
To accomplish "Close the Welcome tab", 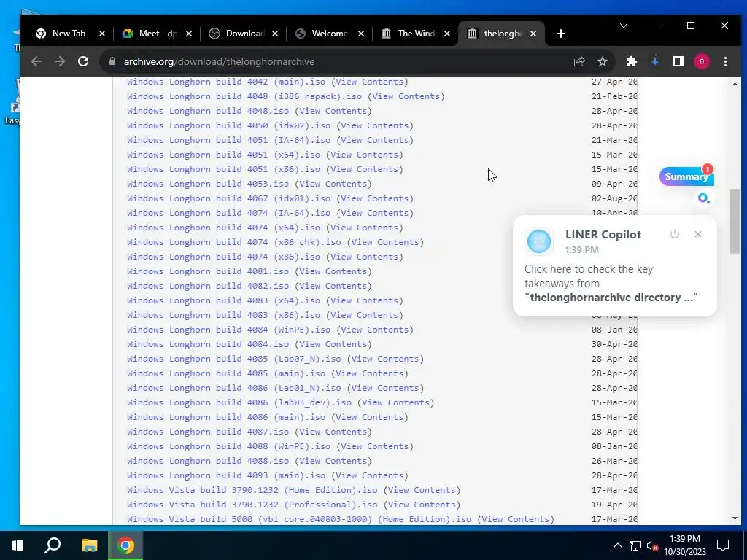I will (x=361, y=34).
